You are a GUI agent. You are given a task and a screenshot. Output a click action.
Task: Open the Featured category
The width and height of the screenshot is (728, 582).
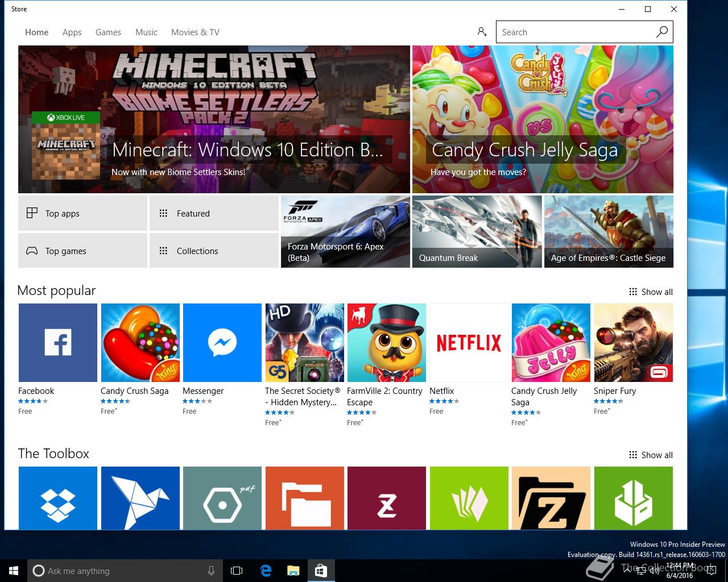214,213
